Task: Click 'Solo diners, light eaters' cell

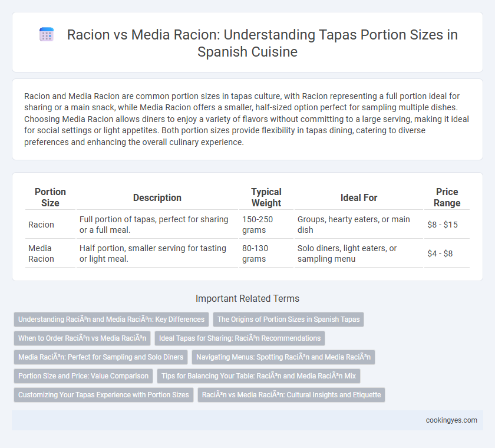Action: 359,253
